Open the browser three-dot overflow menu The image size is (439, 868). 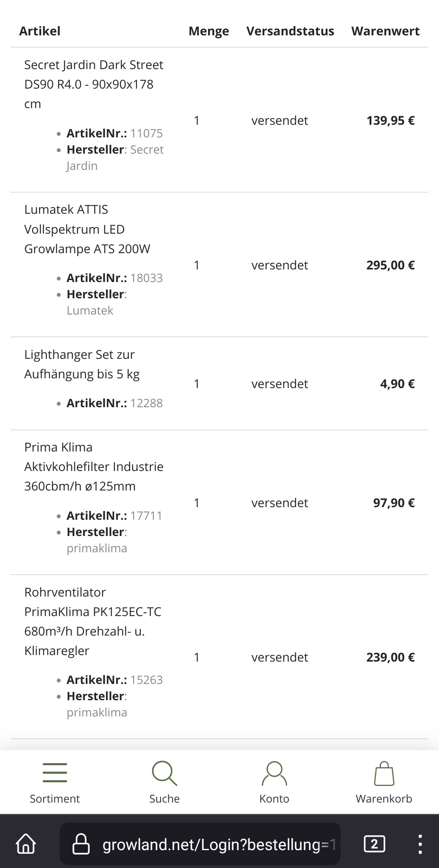click(420, 845)
